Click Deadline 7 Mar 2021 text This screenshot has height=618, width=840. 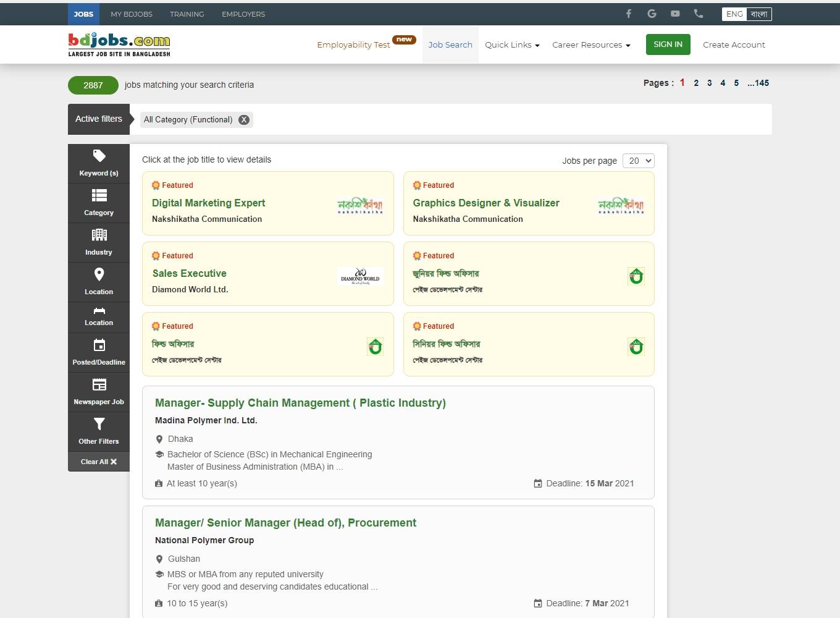587,603
